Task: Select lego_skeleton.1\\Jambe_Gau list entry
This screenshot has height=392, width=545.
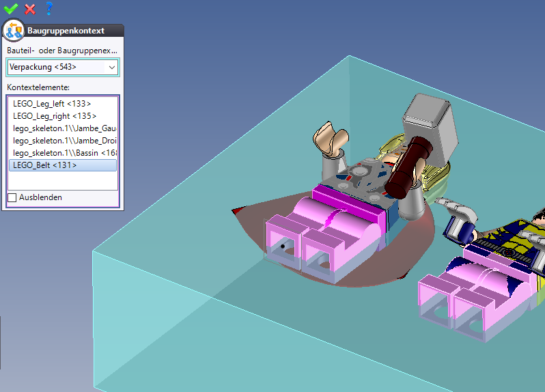Action: (63, 128)
